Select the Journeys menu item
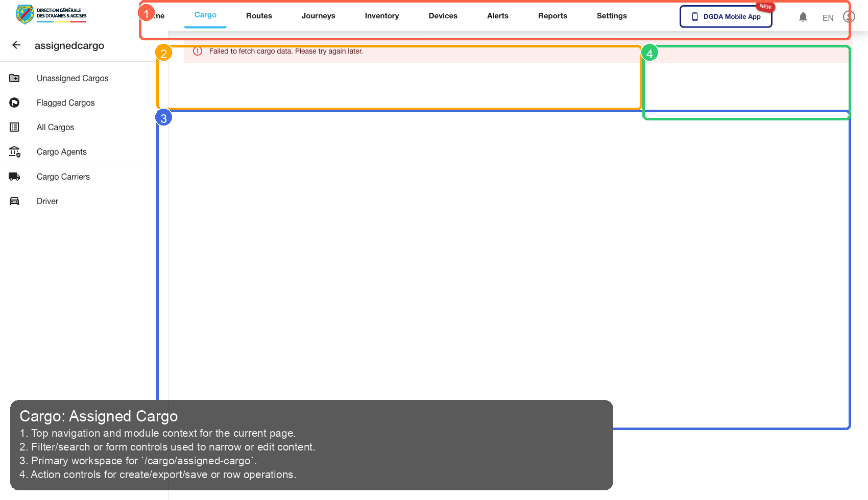This screenshot has height=500, width=868. click(318, 15)
